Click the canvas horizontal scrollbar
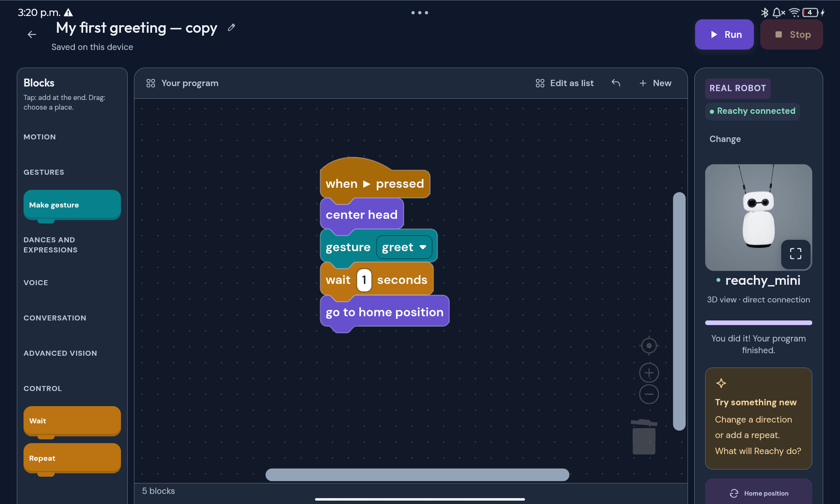Screen dimensions: 840x504 (417, 475)
